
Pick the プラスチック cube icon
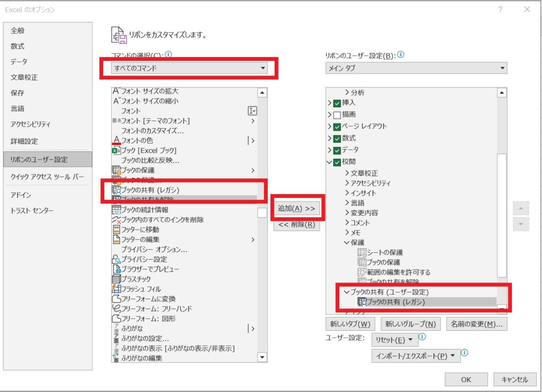pyautogui.click(x=116, y=279)
